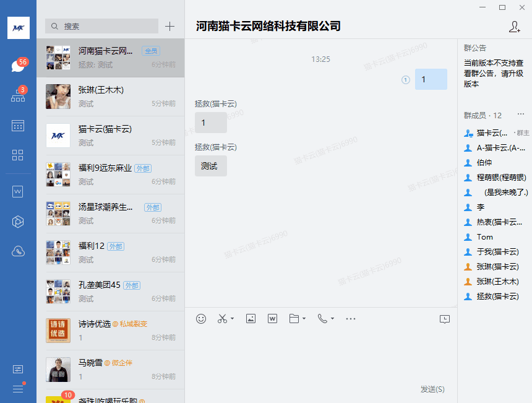Open the hexagon cube icon in sidebar
The width and height of the screenshot is (532, 403).
pos(18,222)
